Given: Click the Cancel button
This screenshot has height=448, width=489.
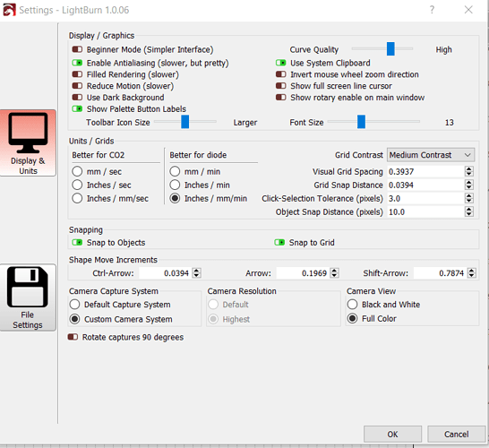Looking at the screenshot, I should [456, 434].
